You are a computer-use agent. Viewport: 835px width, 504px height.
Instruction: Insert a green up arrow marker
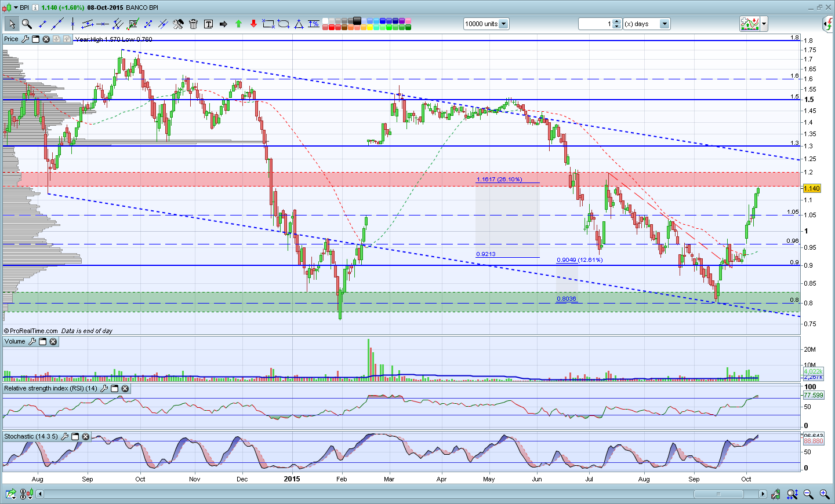238,24
